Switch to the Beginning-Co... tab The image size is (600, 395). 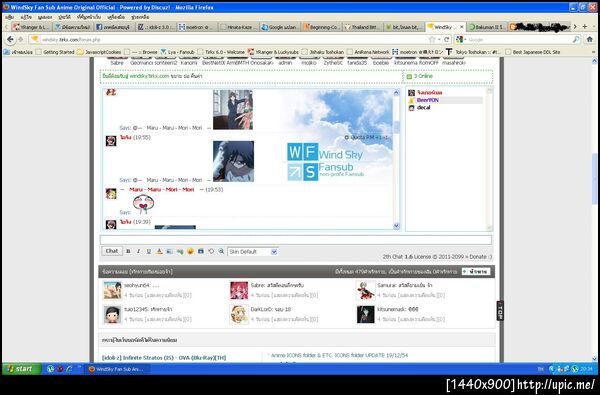[321, 27]
